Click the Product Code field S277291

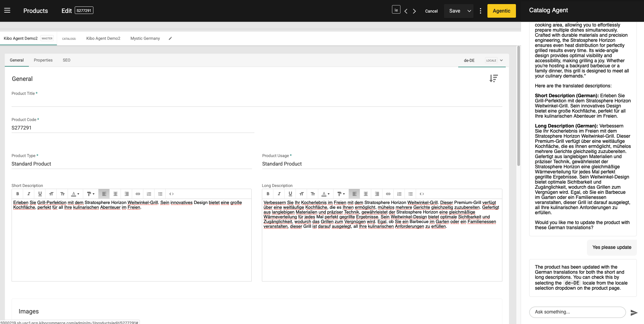point(133,128)
